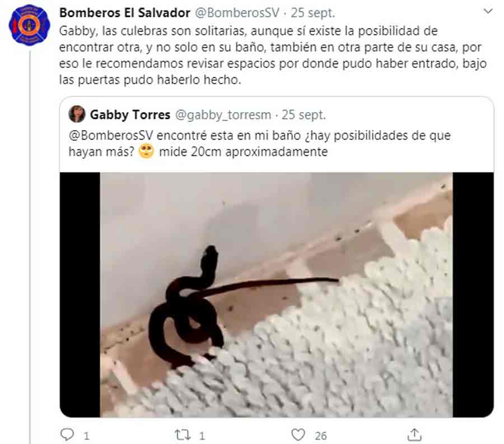
Task: Visit the @BomberosSV handle in header
Action: tap(237, 12)
